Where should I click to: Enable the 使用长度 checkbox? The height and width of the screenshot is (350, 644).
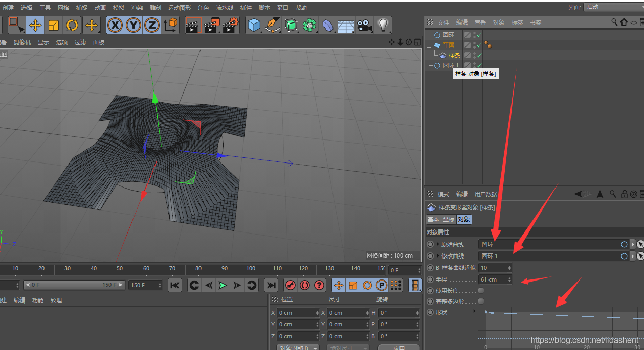[x=481, y=291]
